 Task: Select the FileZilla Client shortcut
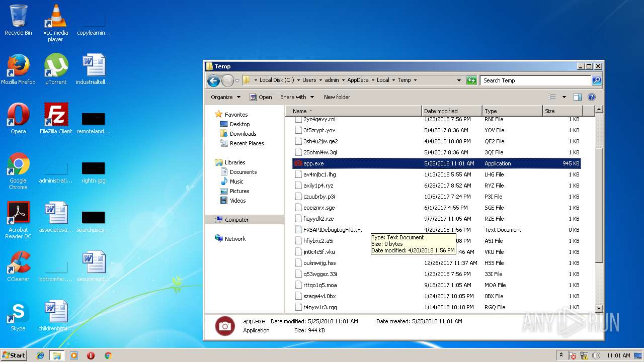(55, 119)
